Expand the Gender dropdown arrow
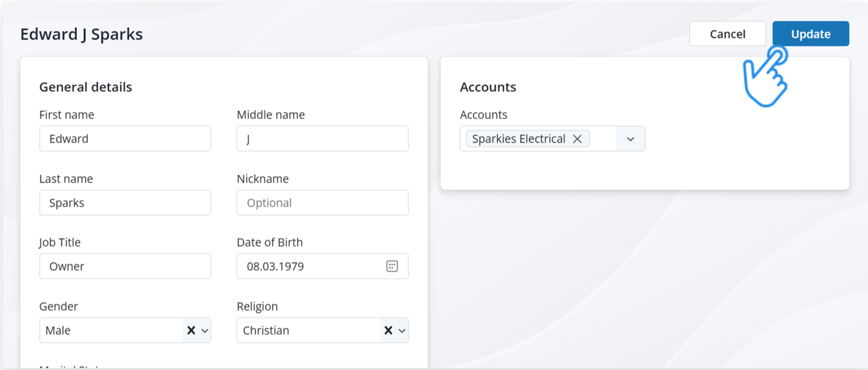 click(205, 330)
